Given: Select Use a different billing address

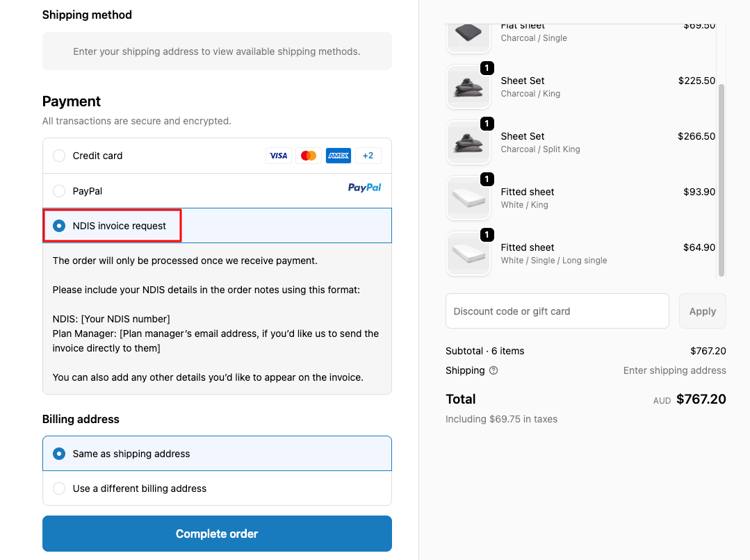Looking at the screenshot, I should 59,488.
